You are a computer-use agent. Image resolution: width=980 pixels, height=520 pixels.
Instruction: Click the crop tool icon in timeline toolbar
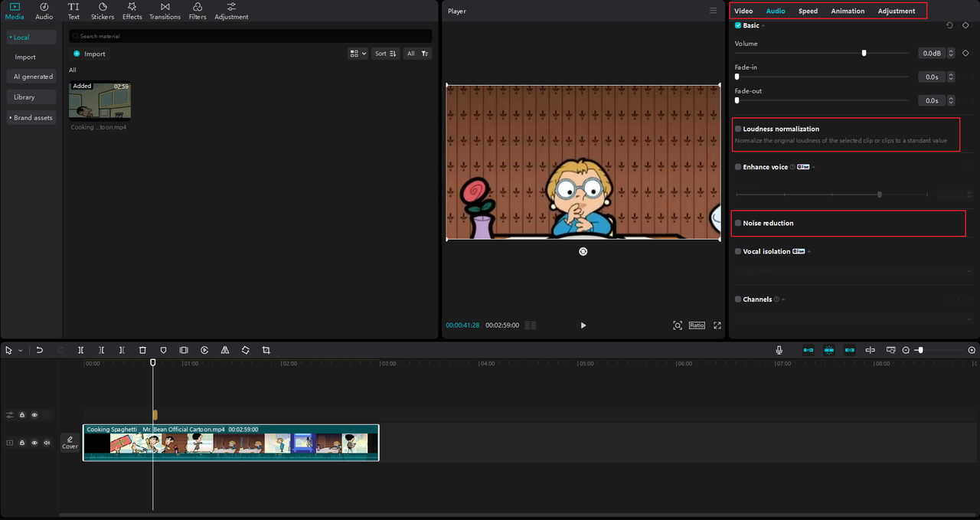click(x=266, y=350)
